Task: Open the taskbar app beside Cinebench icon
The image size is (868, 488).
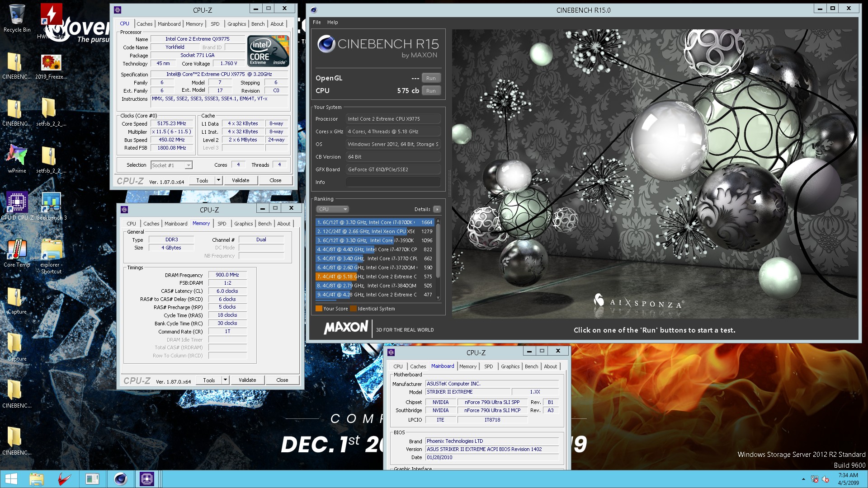Action: 92,479
